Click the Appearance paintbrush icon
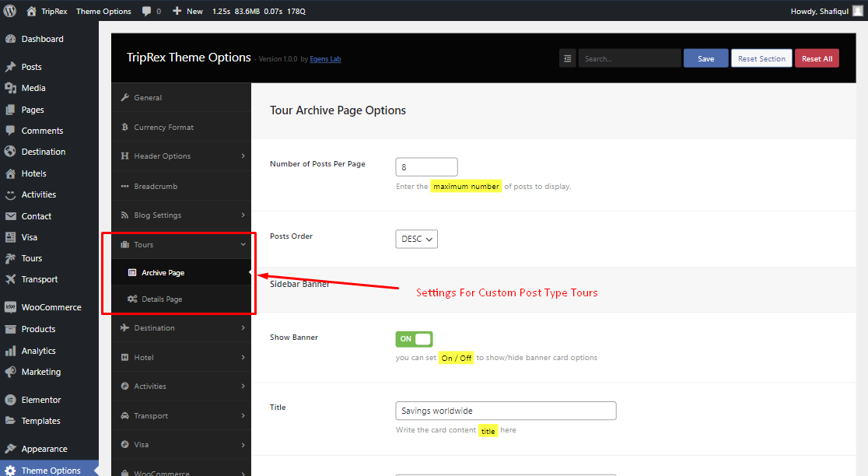This screenshot has height=476, width=868. pyautogui.click(x=11, y=449)
